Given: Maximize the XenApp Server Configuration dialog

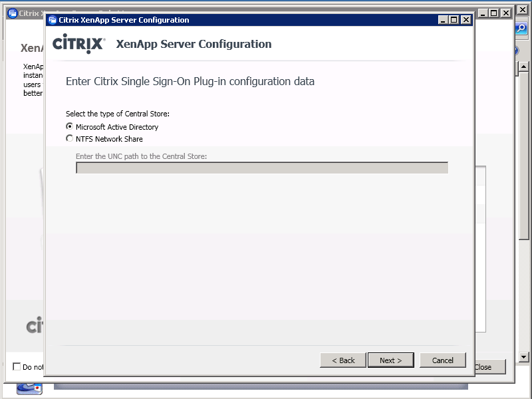Looking at the screenshot, I should click(x=454, y=20).
